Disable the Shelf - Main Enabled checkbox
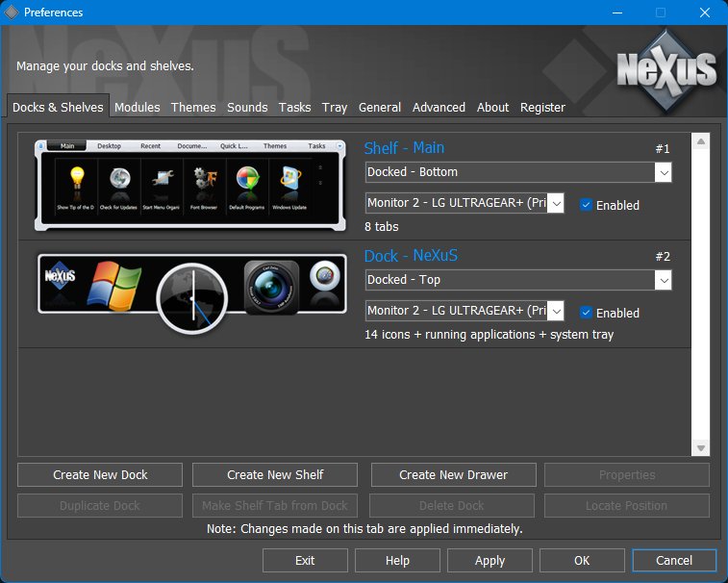The image size is (728, 583). [586, 204]
